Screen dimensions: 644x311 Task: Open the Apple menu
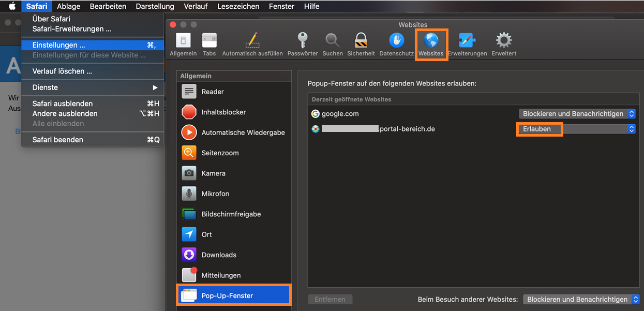(12, 6)
